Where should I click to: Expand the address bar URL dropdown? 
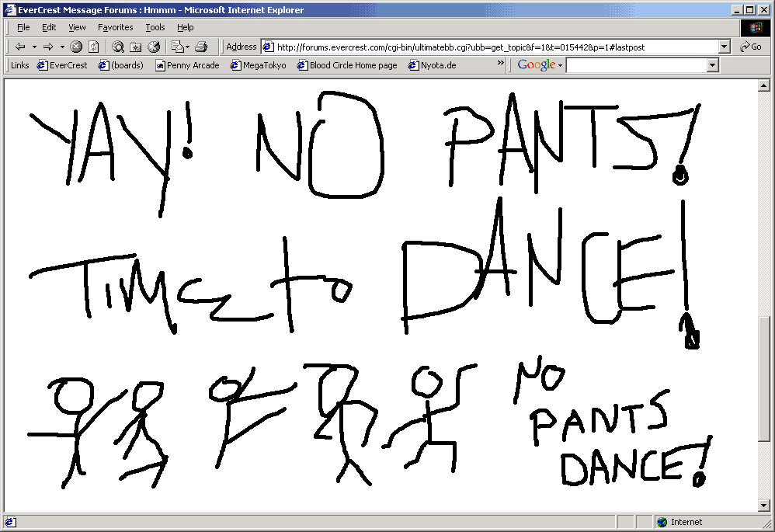[x=724, y=47]
